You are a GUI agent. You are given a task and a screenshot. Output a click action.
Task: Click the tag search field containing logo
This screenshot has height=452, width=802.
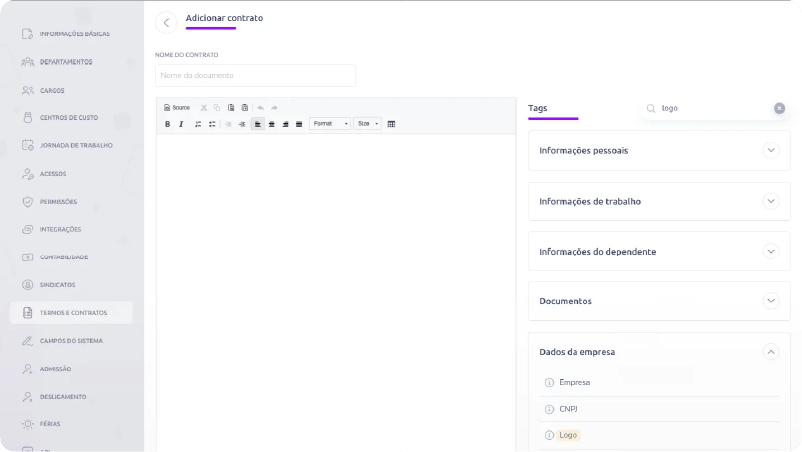(714, 108)
